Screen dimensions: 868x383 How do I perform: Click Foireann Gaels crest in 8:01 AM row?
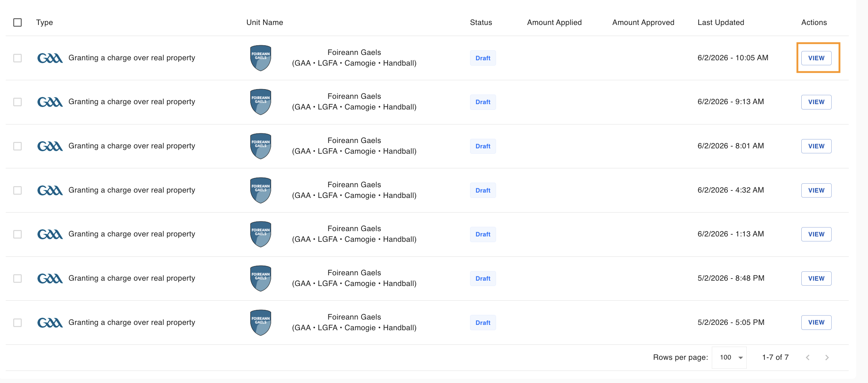pos(261,146)
